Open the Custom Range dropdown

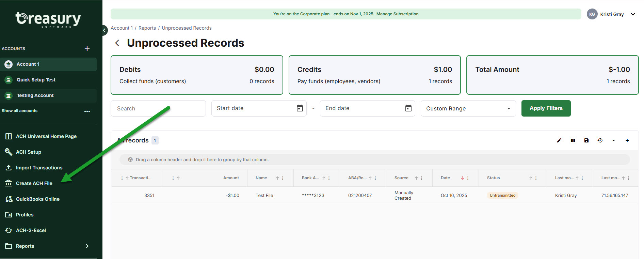pyautogui.click(x=468, y=108)
